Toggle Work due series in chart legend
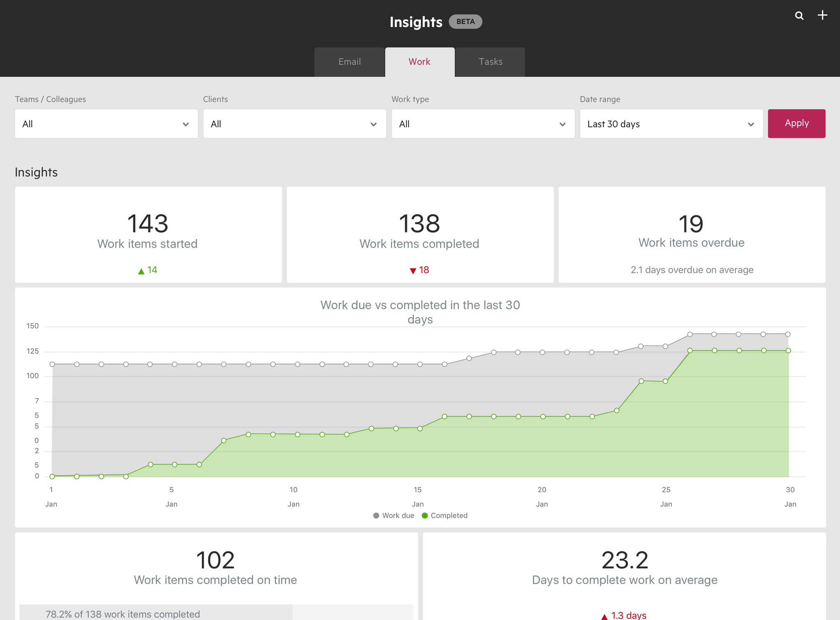 coord(393,515)
